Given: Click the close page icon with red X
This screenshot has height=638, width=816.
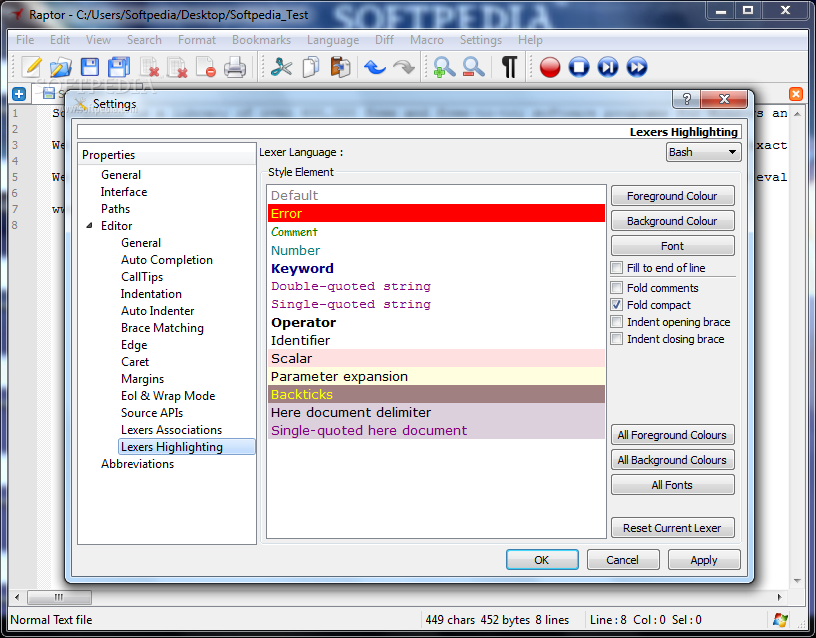Looking at the screenshot, I should 149,67.
